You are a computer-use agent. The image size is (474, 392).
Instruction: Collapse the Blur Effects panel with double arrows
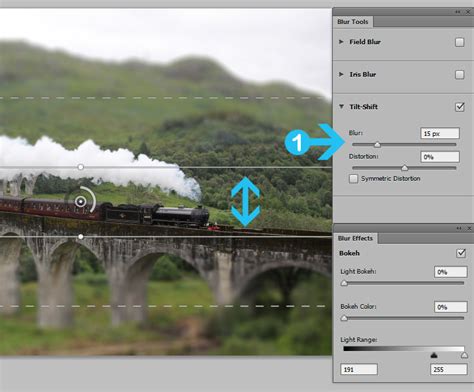459,228
